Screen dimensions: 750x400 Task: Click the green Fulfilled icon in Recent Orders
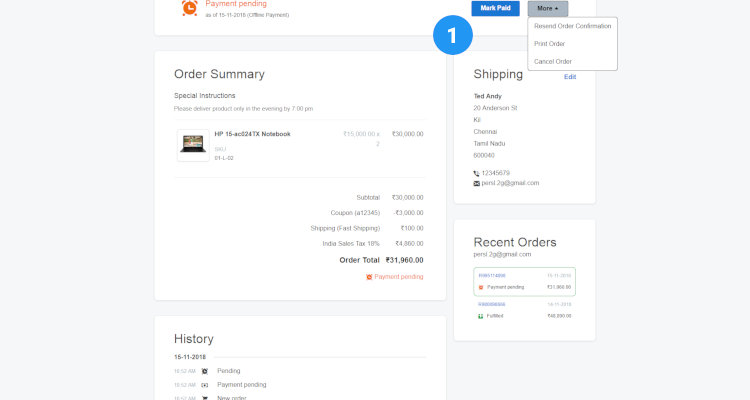(x=481, y=316)
